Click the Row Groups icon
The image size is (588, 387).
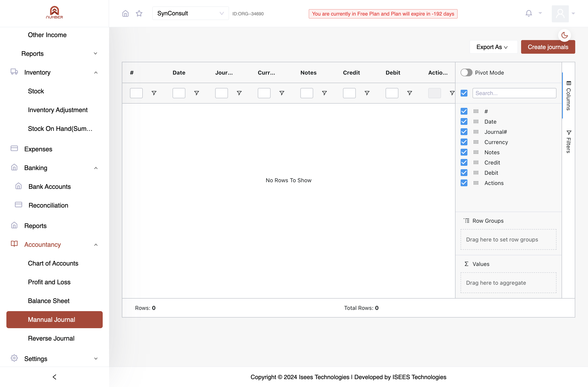click(x=466, y=221)
